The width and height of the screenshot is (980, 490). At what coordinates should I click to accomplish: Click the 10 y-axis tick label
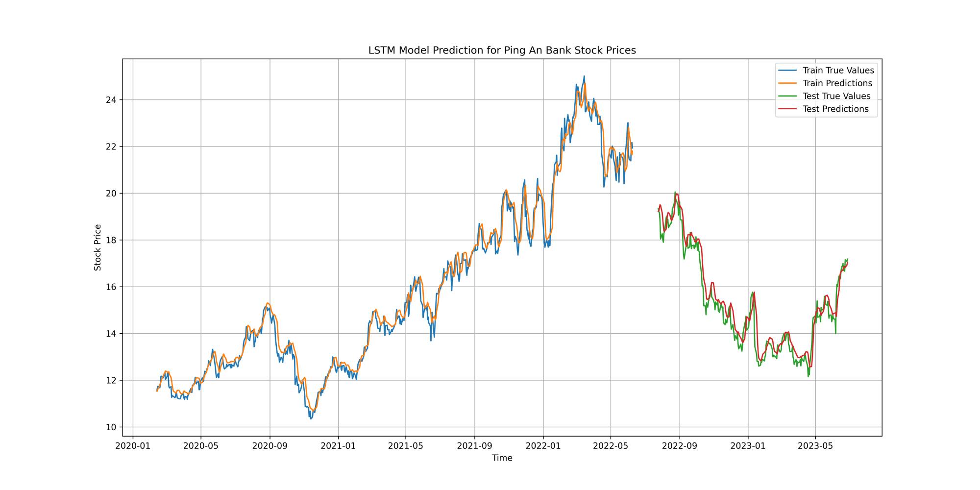pyautogui.click(x=111, y=427)
